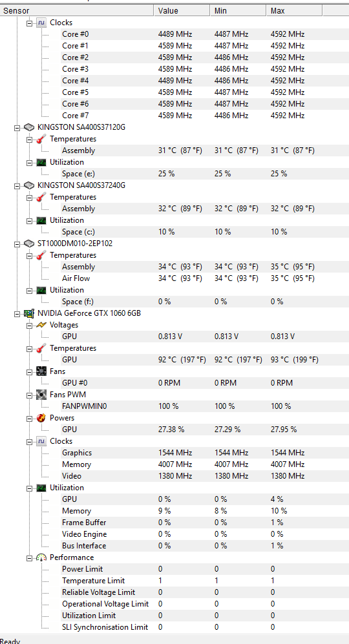The height and width of the screenshot is (644, 349).
Task: Collapse the NVIDIA GeForce GTX 1060 node
Action: 17,314
